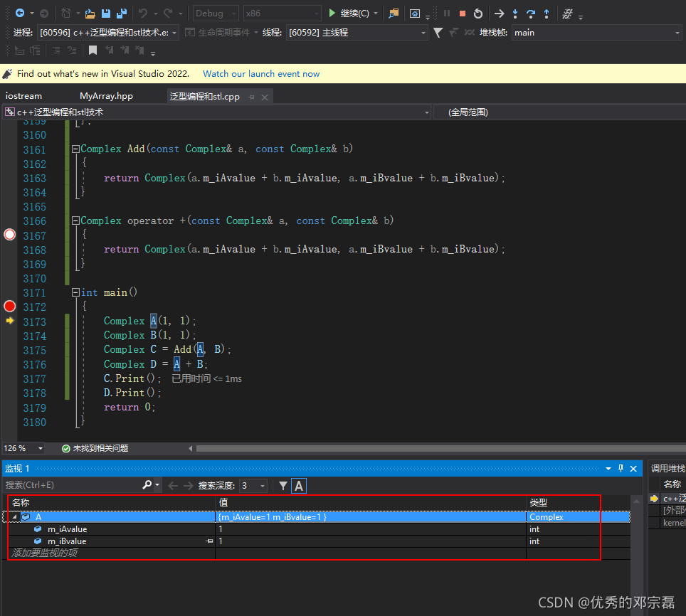686x616 pixels.
Task: Close the 泛型编程和stl.cpp tab
Action: pyautogui.click(x=265, y=97)
